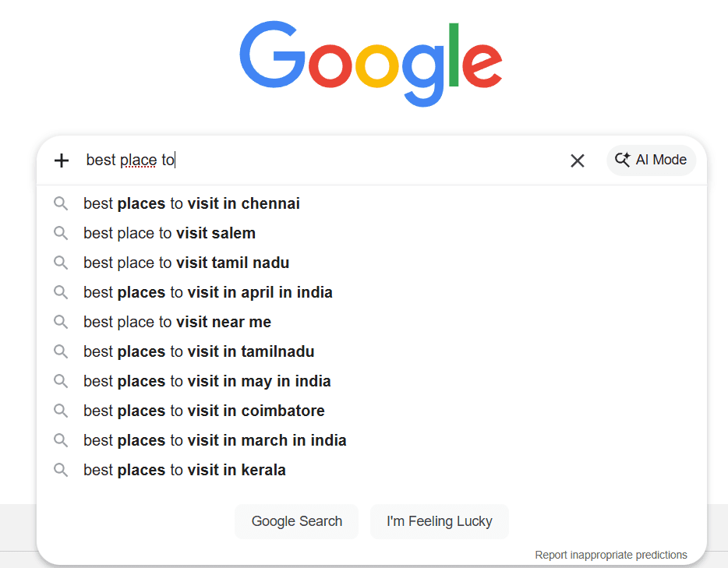Screen dimensions: 728x568
Task: Click search icon next to 'visit in kerala'
Action: click(x=61, y=471)
